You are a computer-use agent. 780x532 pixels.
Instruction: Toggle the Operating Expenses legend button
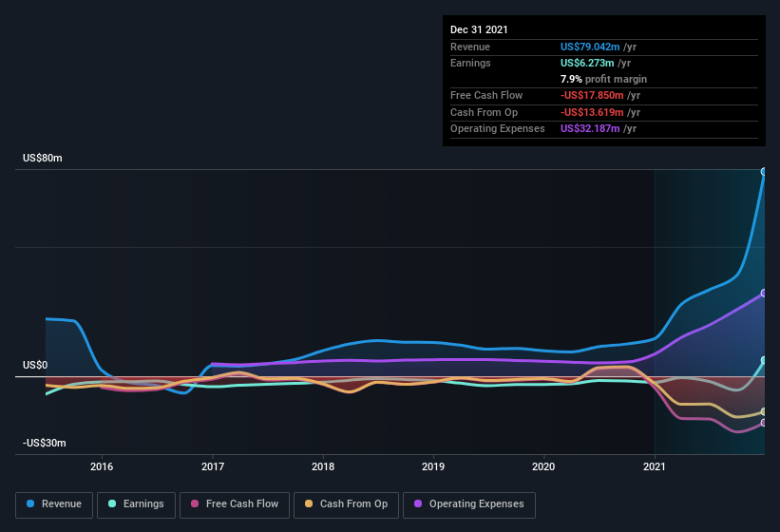469,504
